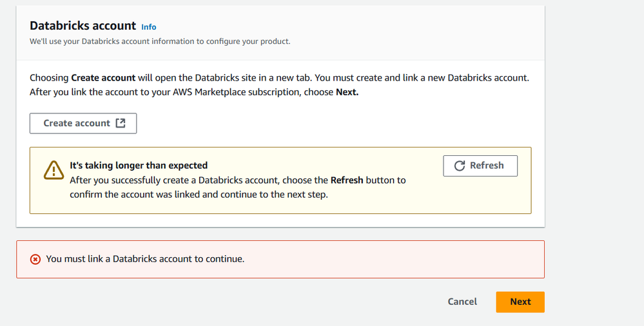Click bold "Next." in the instruction paragraph
Image resolution: width=644 pixels, height=326 pixels.
347,92
